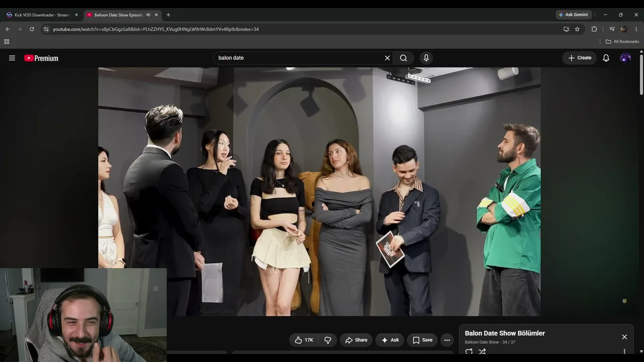Dislike the video with thumbs down
Viewport: 644px width, 362px height.
tap(328, 340)
